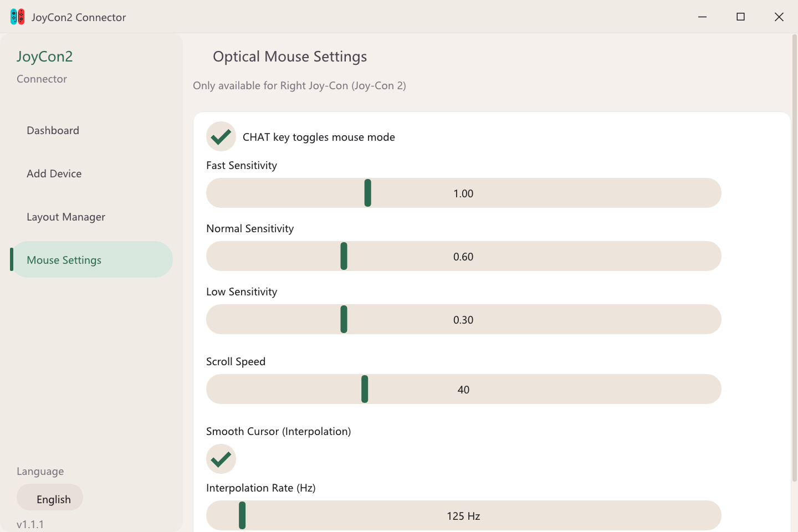Click the Interpolation Rate slider handle
The image size is (798, 532).
coord(242,515)
